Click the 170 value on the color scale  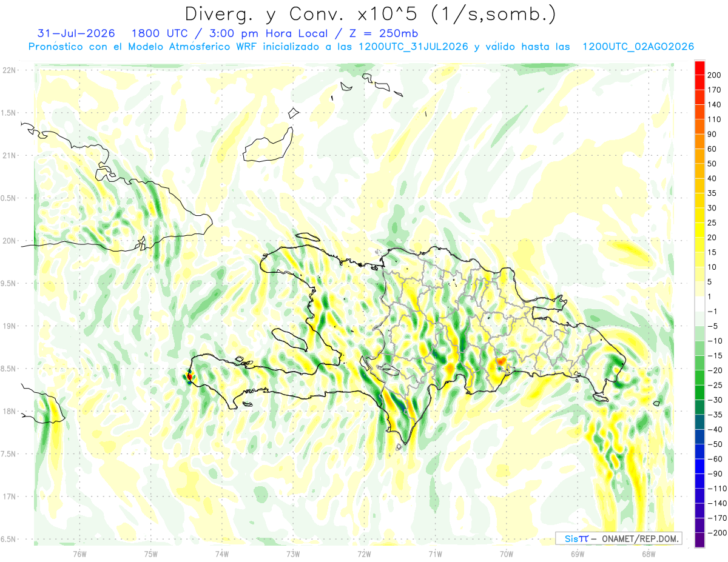click(714, 90)
